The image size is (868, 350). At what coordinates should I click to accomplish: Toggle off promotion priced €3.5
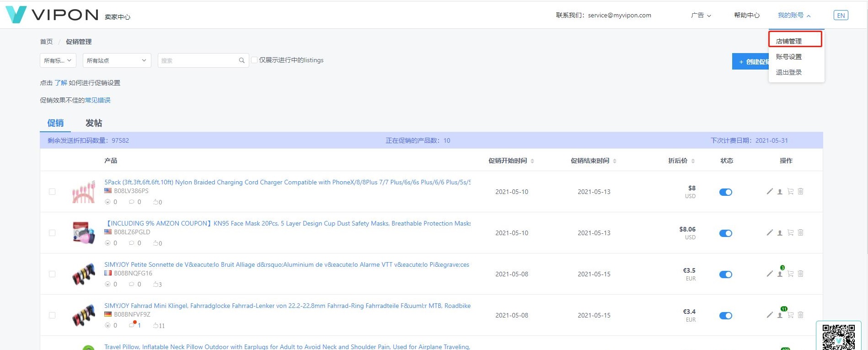726,275
